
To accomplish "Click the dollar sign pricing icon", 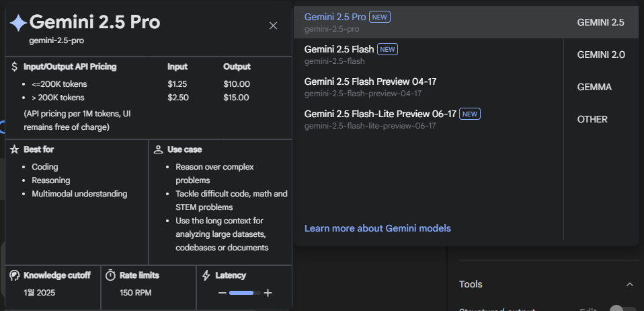I will pyautogui.click(x=14, y=67).
